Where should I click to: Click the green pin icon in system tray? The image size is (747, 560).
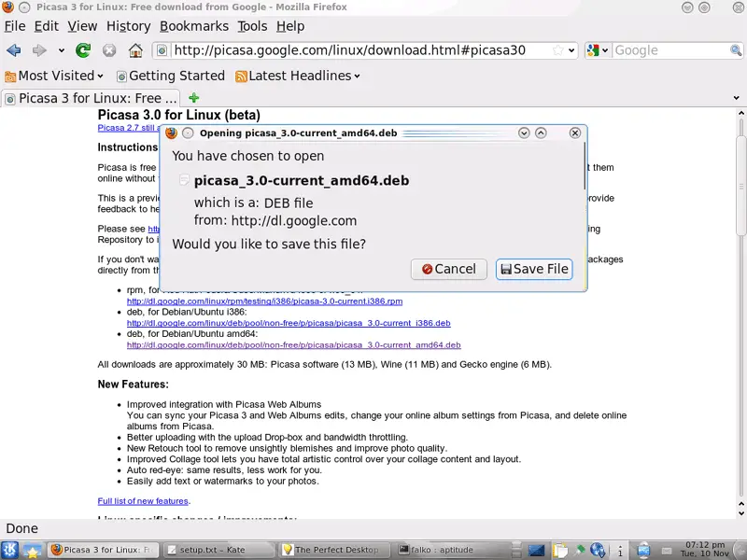(580, 551)
